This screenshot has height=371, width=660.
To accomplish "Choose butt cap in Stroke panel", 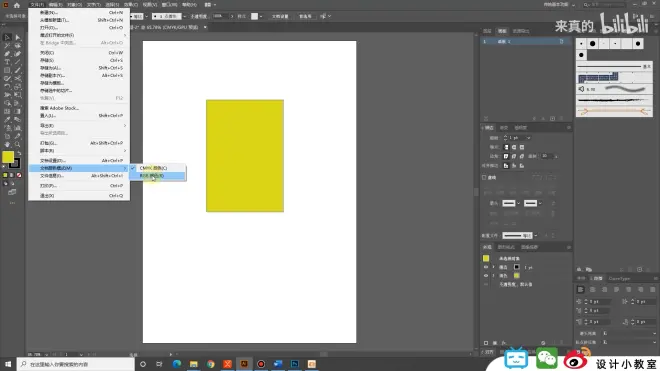I will pos(506,147).
